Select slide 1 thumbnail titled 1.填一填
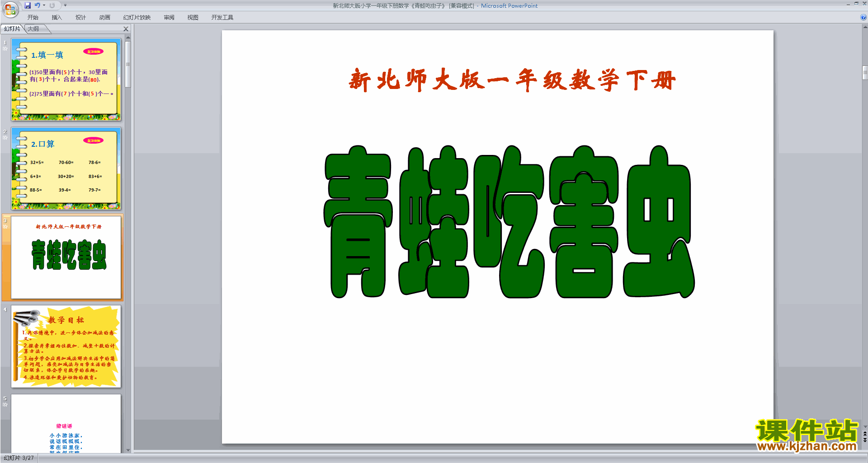 (x=66, y=80)
